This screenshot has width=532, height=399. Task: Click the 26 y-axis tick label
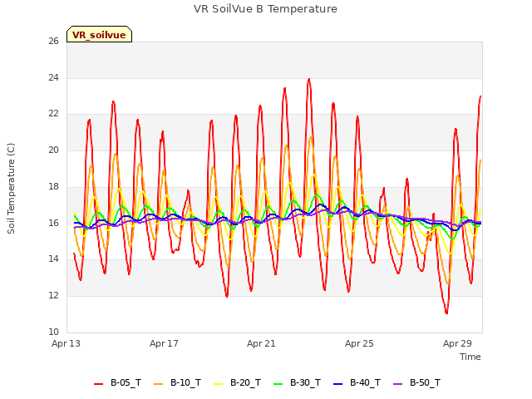pyautogui.click(x=53, y=42)
